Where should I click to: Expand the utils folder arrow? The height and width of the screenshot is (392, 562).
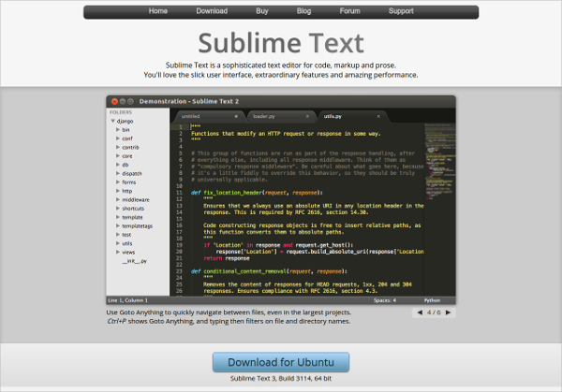pos(118,243)
